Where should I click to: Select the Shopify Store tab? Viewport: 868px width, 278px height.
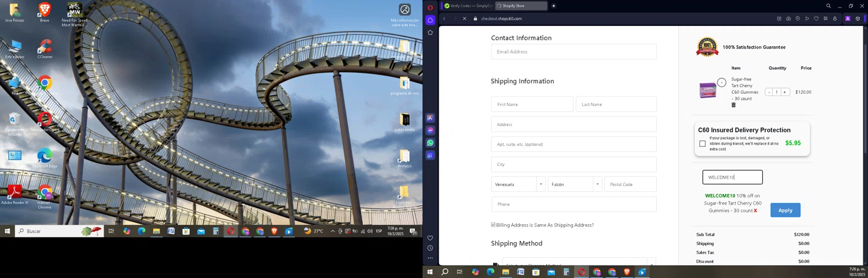tap(521, 6)
